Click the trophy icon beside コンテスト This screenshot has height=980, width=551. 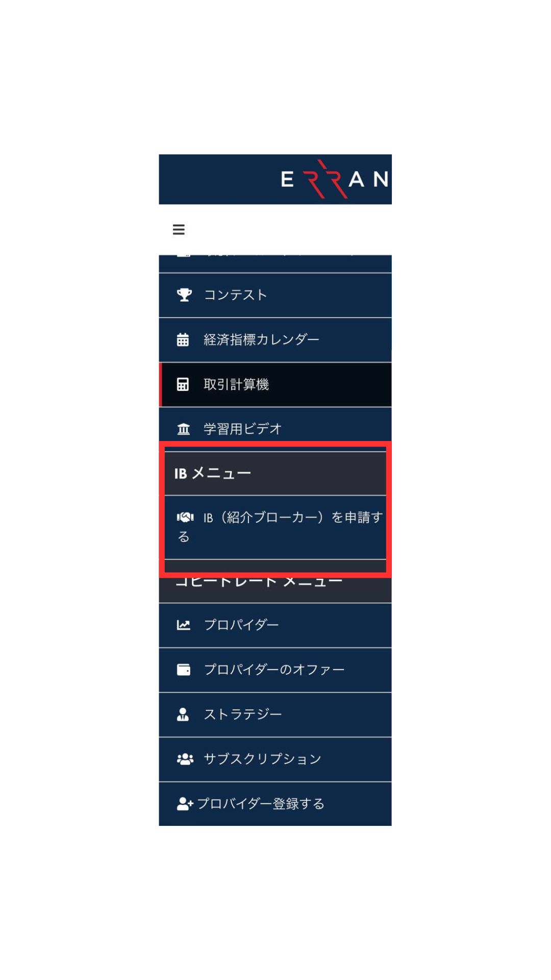(x=184, y=295)
